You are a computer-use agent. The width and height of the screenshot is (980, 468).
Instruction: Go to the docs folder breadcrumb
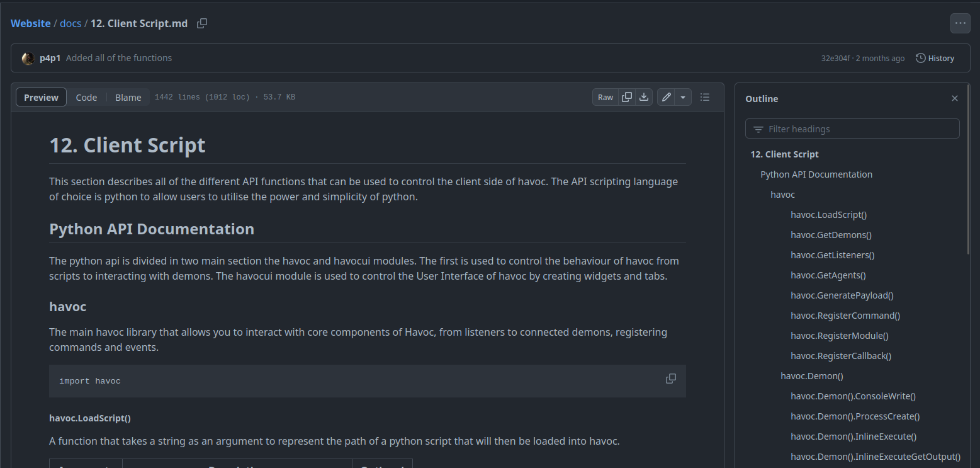(70, 23)
